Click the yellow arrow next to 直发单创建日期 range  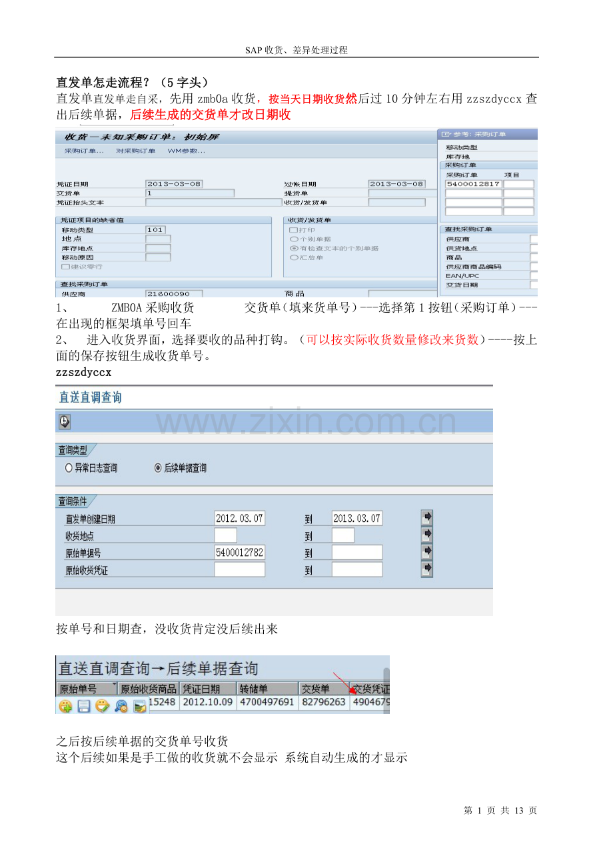click(x=426, y=517)
